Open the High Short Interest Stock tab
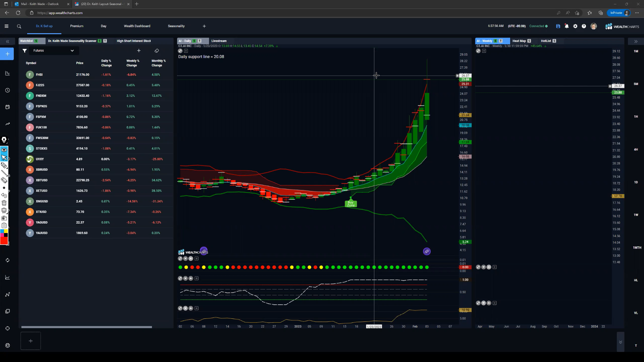This screenshot has width=644, height=362. point(134,41)
